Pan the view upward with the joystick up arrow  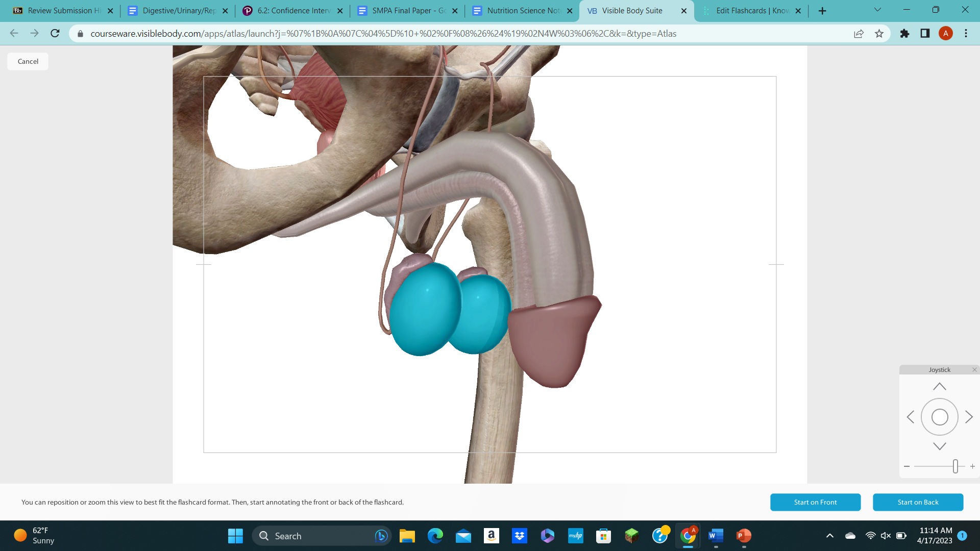click(940, 386)
